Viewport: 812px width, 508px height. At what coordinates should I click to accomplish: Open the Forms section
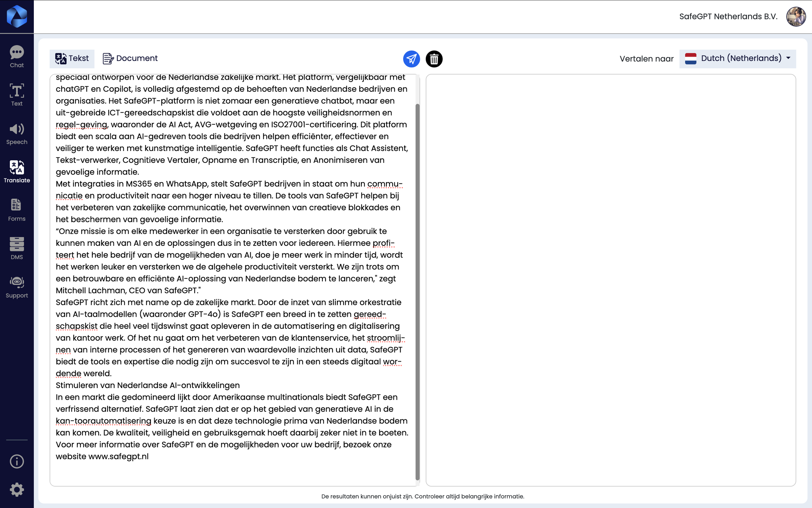tap(17, 210)
